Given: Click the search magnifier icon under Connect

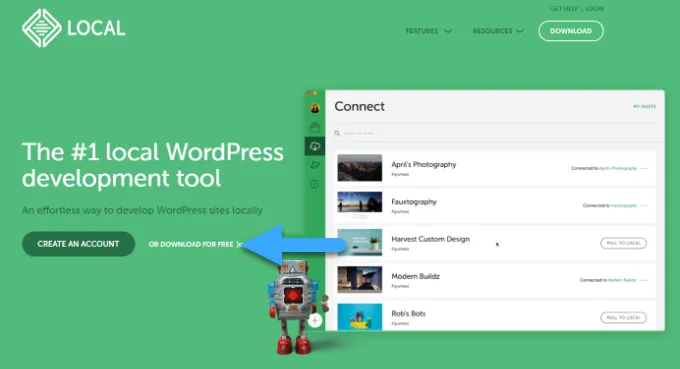Looking at the screenshot, I should (337, 133).
